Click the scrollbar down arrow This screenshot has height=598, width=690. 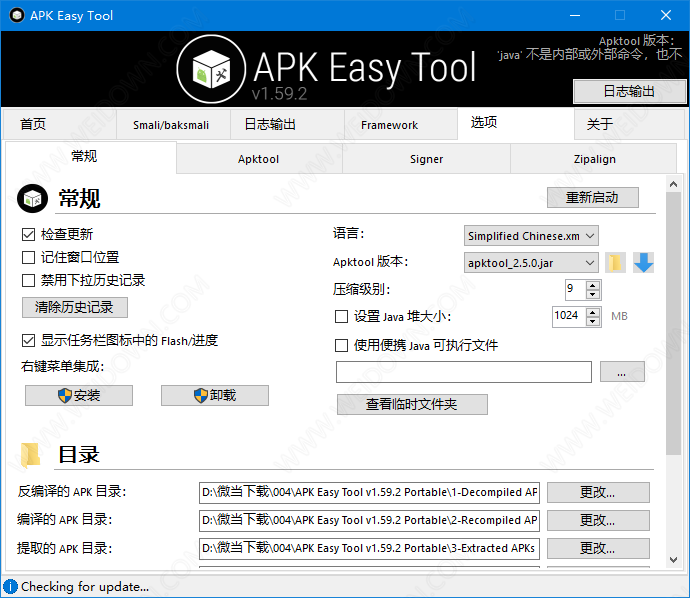[673, 560]
